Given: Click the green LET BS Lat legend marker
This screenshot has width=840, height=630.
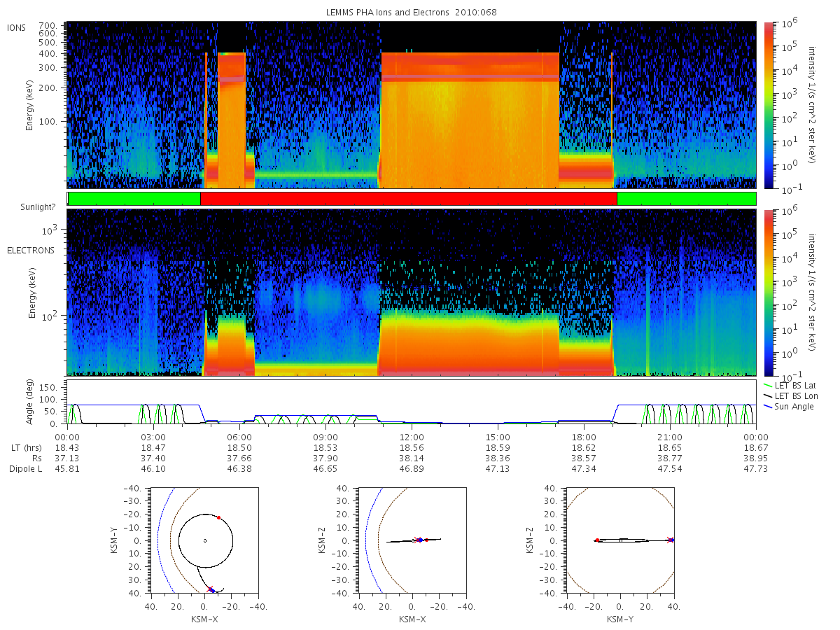Looking at the screenshot, I should tap(768, 386).
